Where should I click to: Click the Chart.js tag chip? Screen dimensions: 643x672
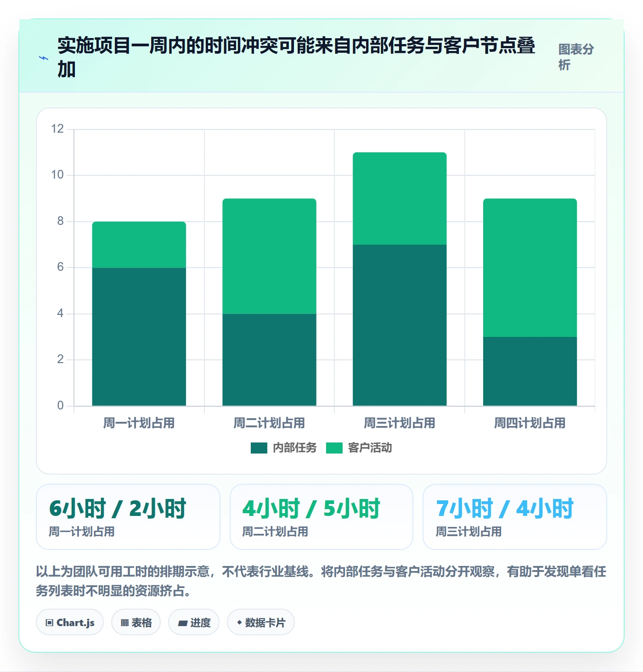click(70, 622)
